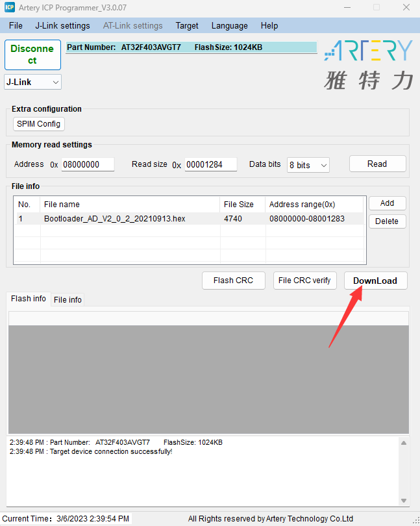Click the Address input field
Image resolution: width=420 pixels, height=526 pixels.
[88, 165]
